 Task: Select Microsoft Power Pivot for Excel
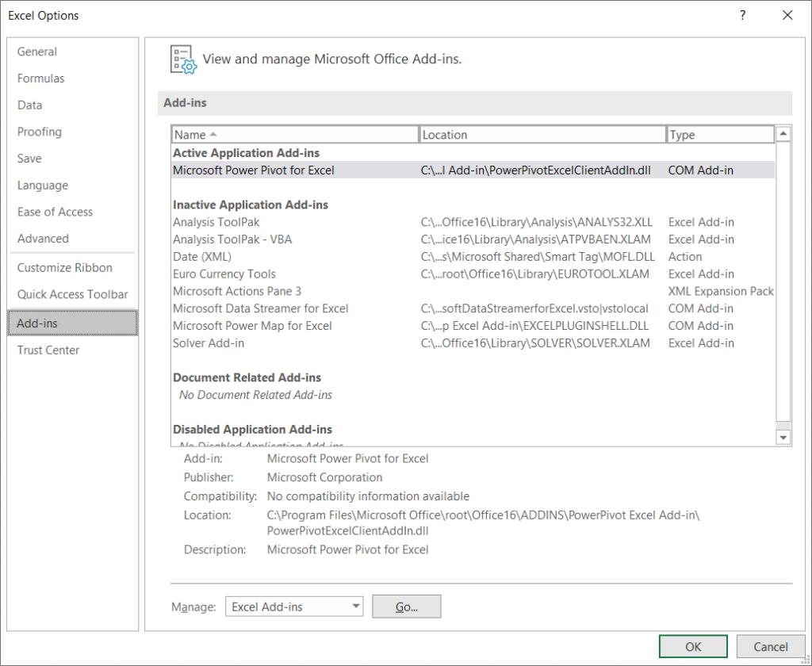[252, 170]
